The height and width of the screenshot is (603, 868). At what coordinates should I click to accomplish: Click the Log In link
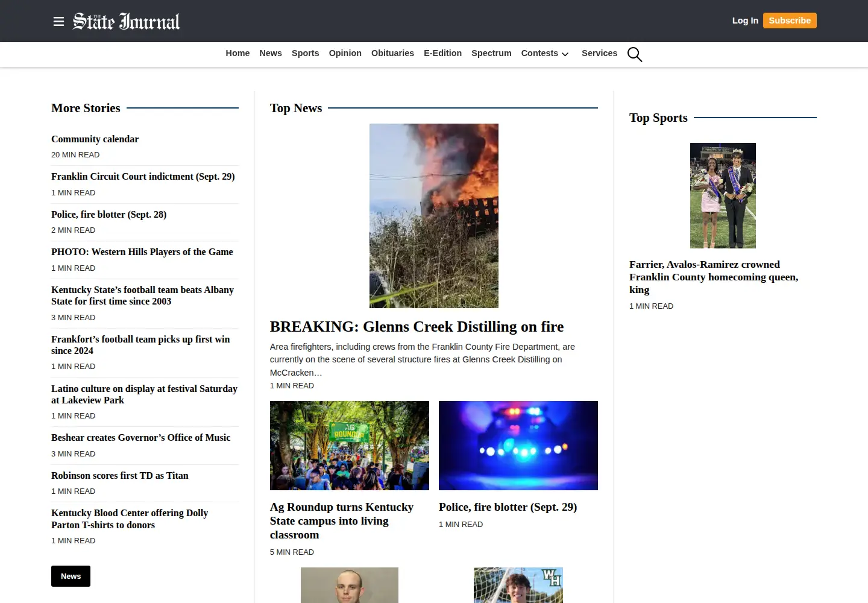pos(745,21)
